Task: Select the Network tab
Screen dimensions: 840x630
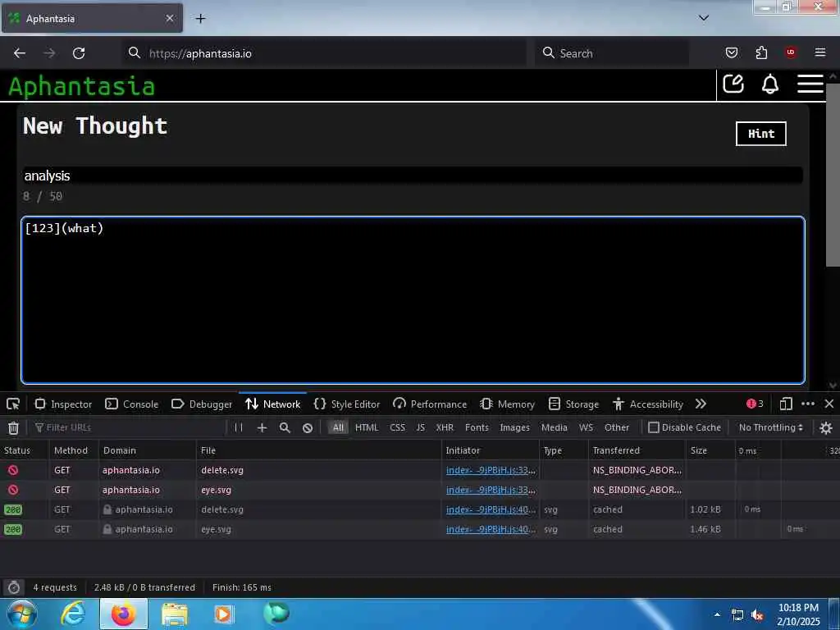Action: [x=272, y=404]
